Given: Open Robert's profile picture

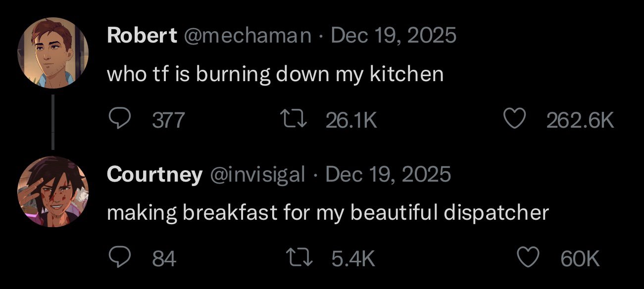Looking at the screenshot, I should click(x=53, y=52).
